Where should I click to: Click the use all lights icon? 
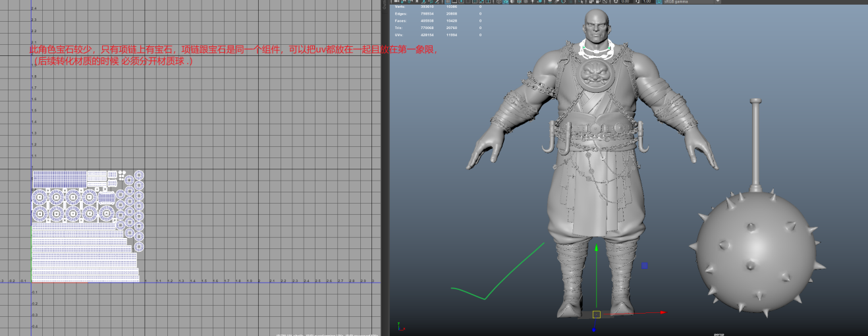[x=532, y=2]
